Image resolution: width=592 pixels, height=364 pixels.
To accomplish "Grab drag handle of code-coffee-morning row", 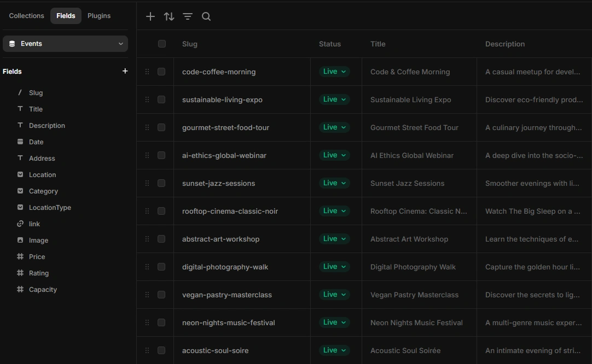I will [x=147, y=72].
